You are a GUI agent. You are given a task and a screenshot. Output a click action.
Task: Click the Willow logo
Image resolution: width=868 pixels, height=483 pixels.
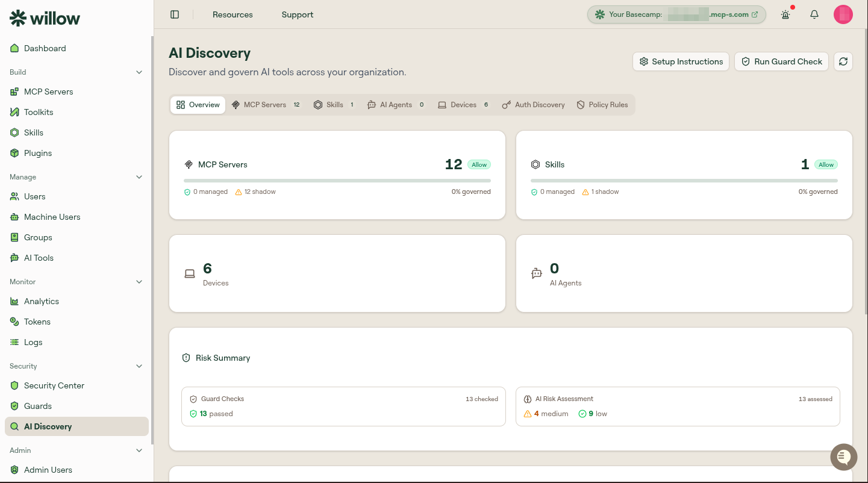pos(45,18)
